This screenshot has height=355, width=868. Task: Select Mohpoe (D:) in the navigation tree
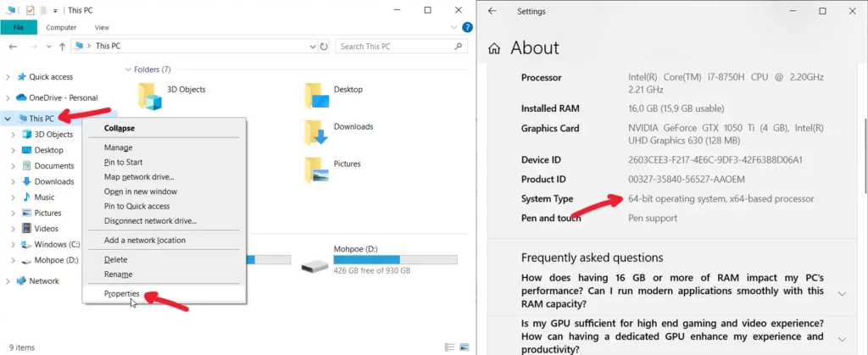click(57, 260)
